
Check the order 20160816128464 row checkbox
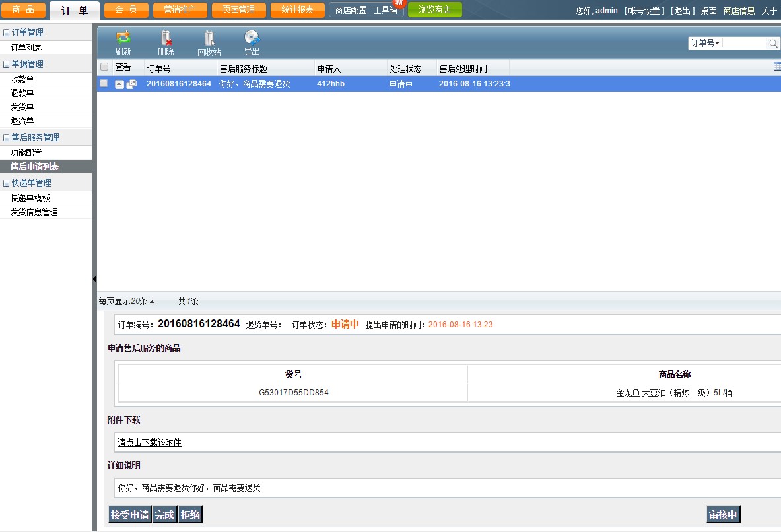click(x=104, y=83)
